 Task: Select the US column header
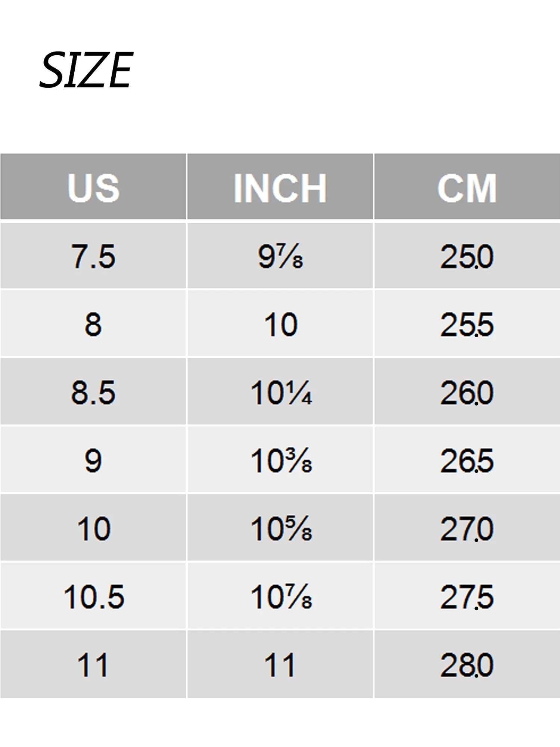pos(93,186)
